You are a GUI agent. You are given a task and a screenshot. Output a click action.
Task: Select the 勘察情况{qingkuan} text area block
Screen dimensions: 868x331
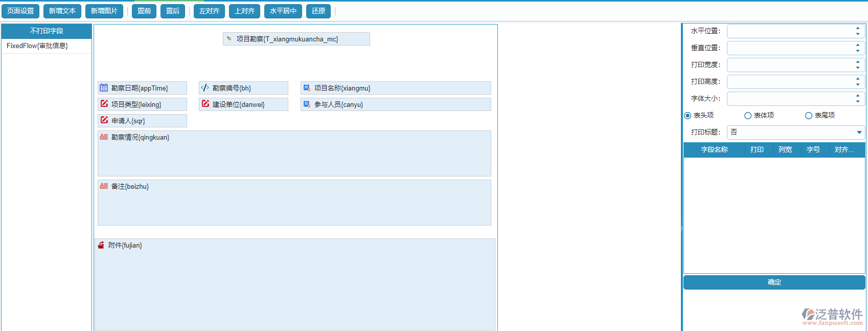coord(294,153)
